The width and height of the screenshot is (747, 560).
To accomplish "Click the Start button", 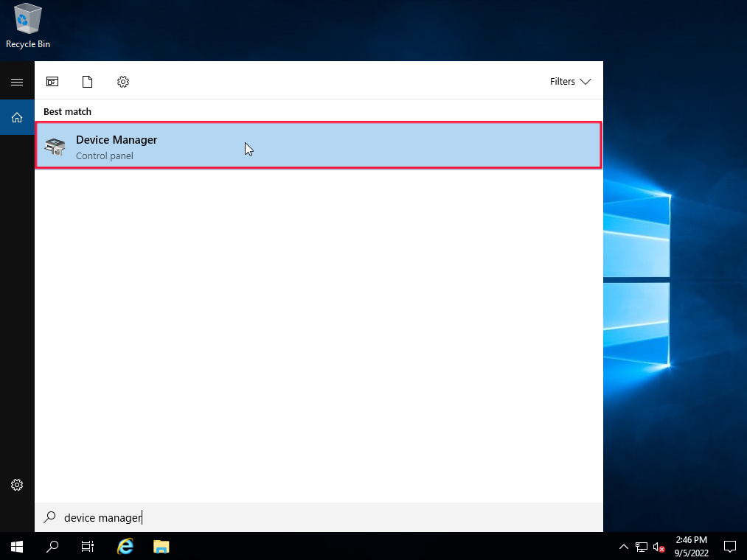I will coord(16,547).
